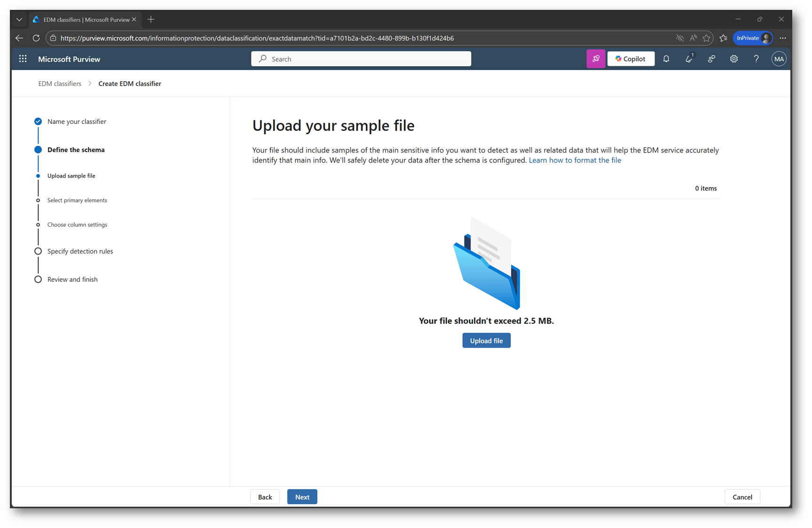The image size is (812, 528).
Task: Click the 'Create EDM classifier' breadcrumb text
Action: [x=130, y=84]
